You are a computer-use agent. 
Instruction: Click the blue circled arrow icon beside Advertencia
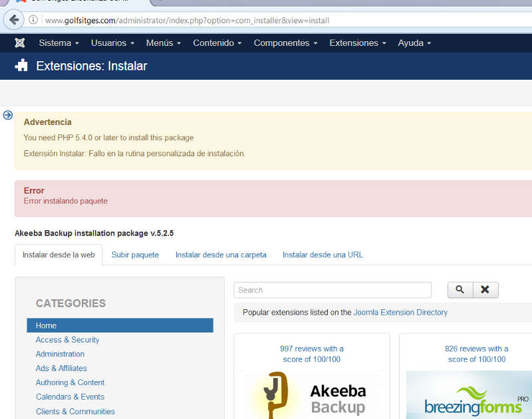pos(8,115)
